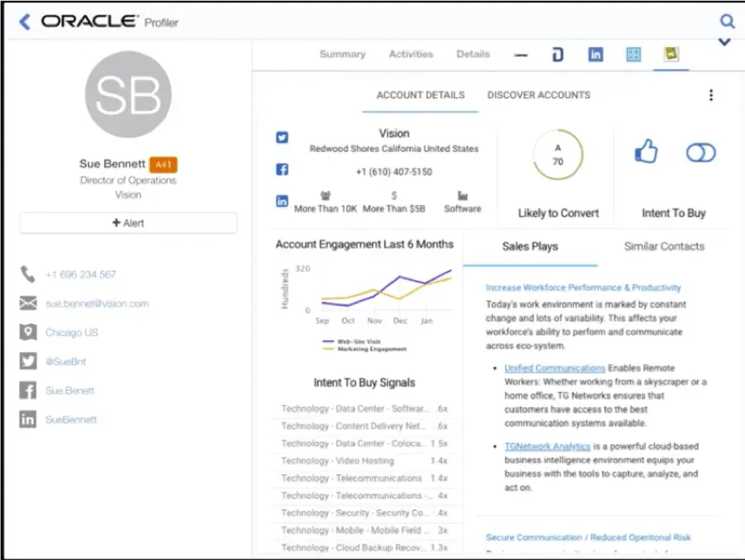Click the + Alert button
This screenshot has width=745, height=560.
coord(128,223)
